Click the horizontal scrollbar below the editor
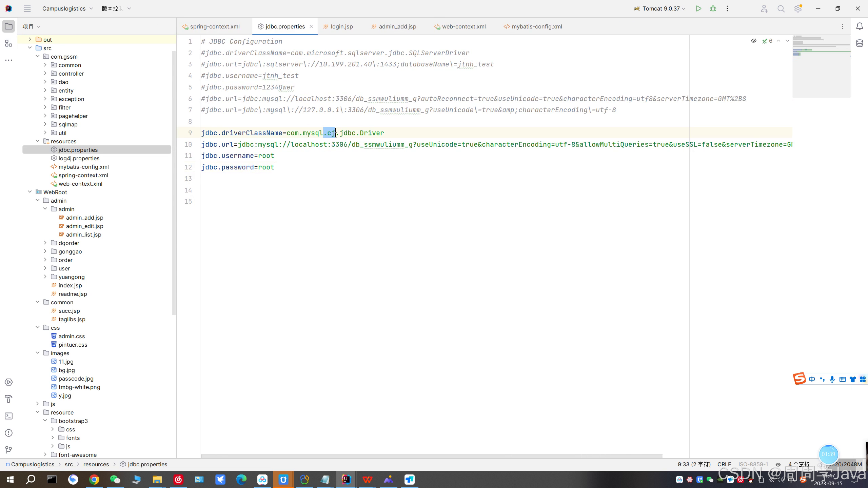The height and width of the screenshot is (488, 868). pos(431,456)
